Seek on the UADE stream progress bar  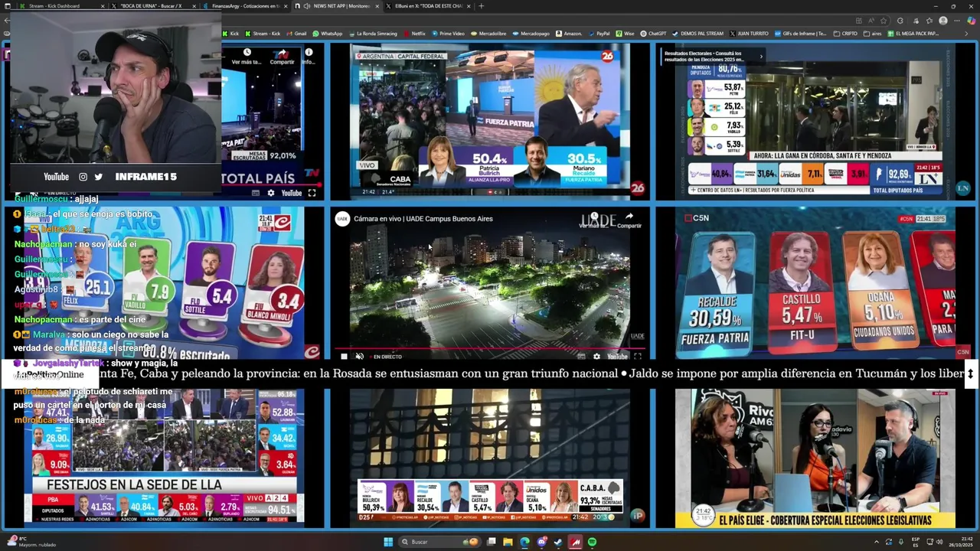pos(490,348)
